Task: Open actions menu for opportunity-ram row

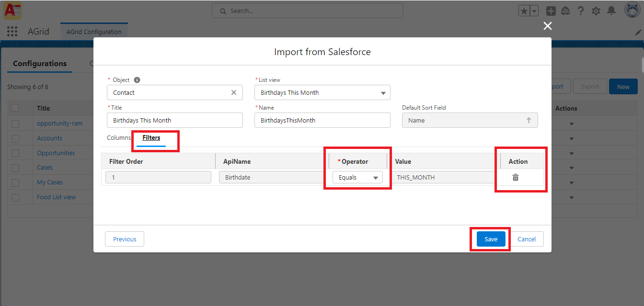Action: 571,124
